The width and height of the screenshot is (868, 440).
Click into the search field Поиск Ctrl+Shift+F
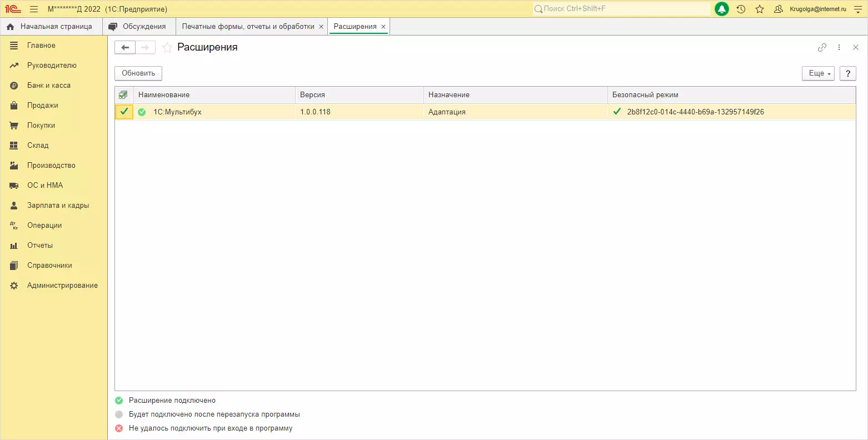[621, 9]
